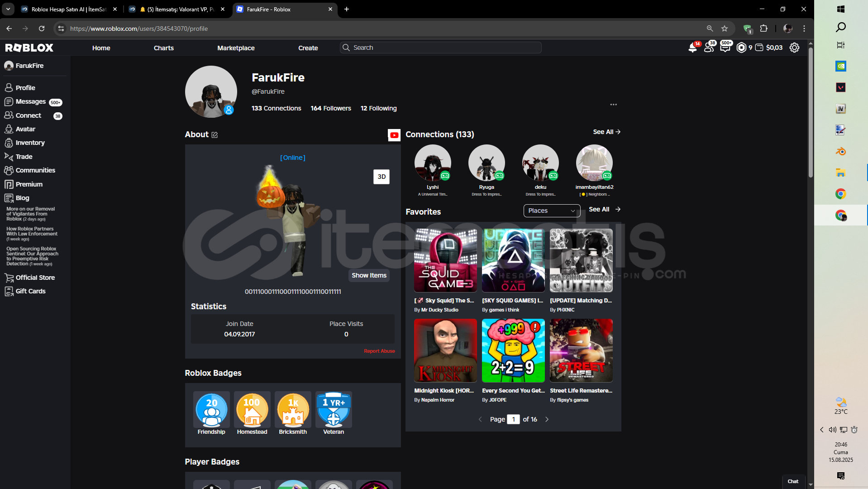Open Chrome menu three dots
The image size is (868, 489).
coord(804,29)
